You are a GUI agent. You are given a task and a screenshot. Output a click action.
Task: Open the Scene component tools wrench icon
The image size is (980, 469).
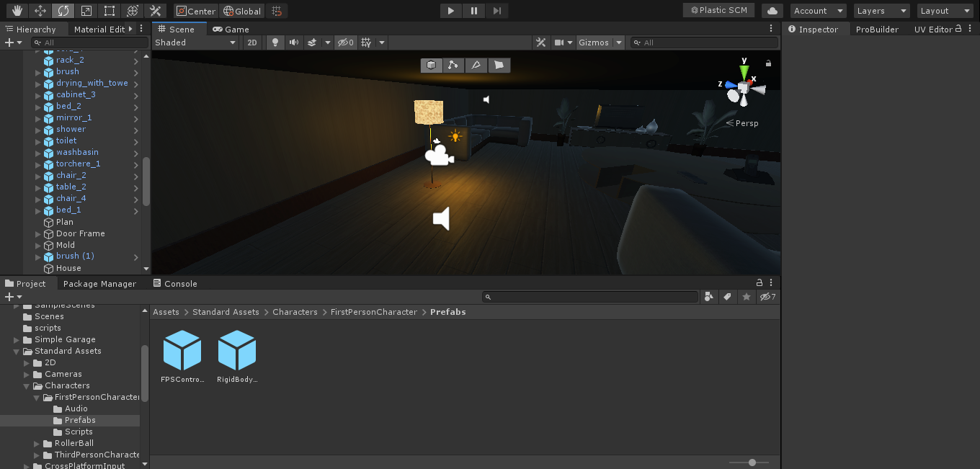point(540,43)
